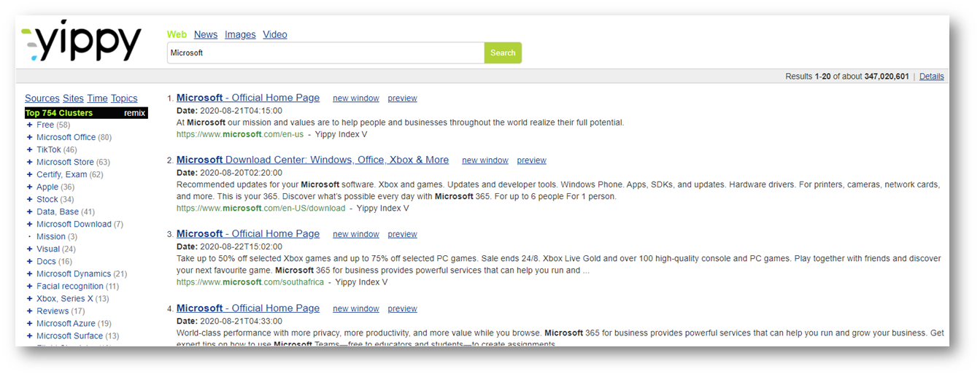Click the Yippy logo

coord(81,42)
